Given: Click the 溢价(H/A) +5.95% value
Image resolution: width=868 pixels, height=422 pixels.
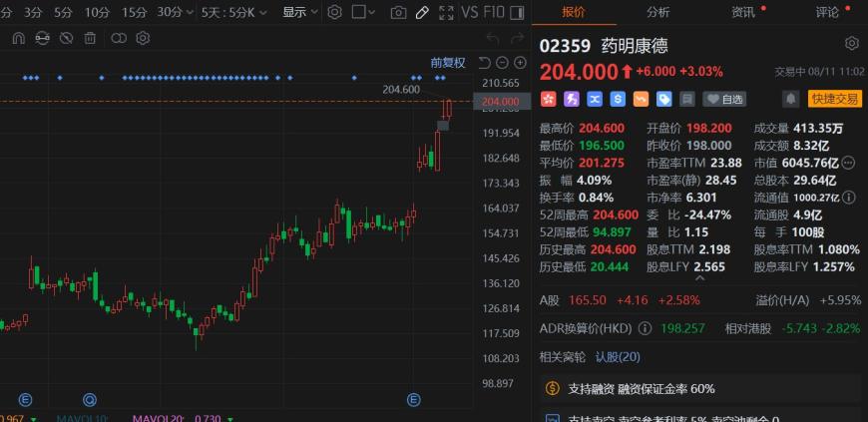Looking at the screenshot, I should coord(840,300).
